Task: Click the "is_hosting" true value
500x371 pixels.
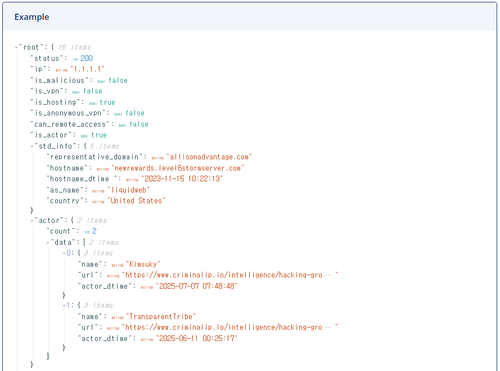Action: (x=107, y=102)
